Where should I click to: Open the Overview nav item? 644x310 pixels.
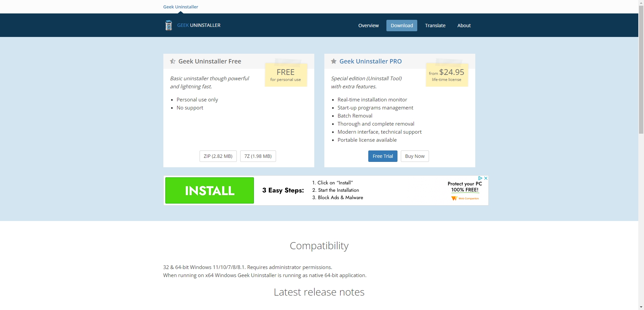pyautogui.click(x=368, y=26)
